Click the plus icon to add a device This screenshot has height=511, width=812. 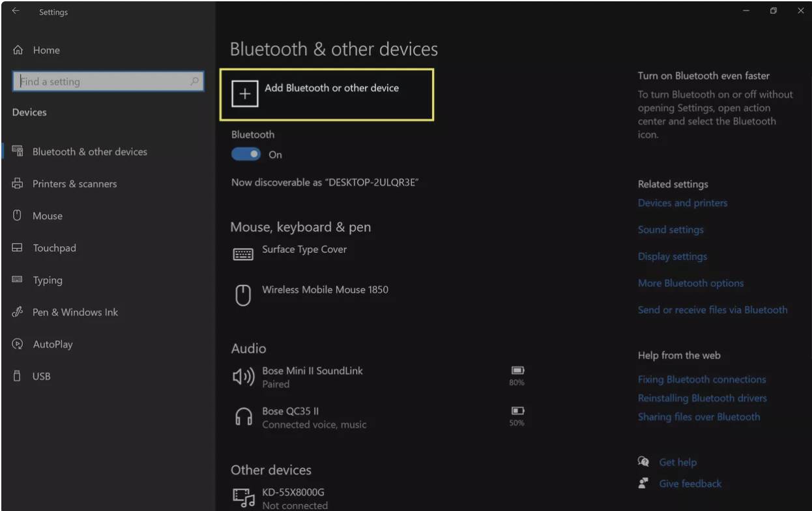[x=244, y=95]
